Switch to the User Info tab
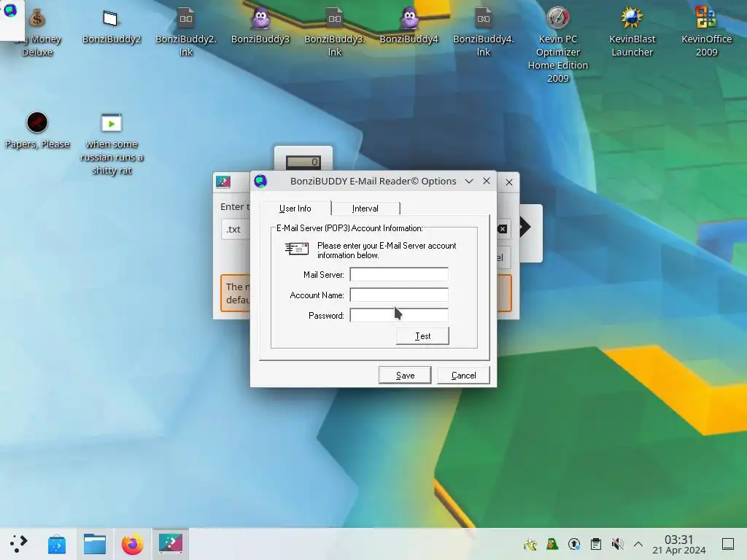Viewport: 747px width, 560px height. 295,209
